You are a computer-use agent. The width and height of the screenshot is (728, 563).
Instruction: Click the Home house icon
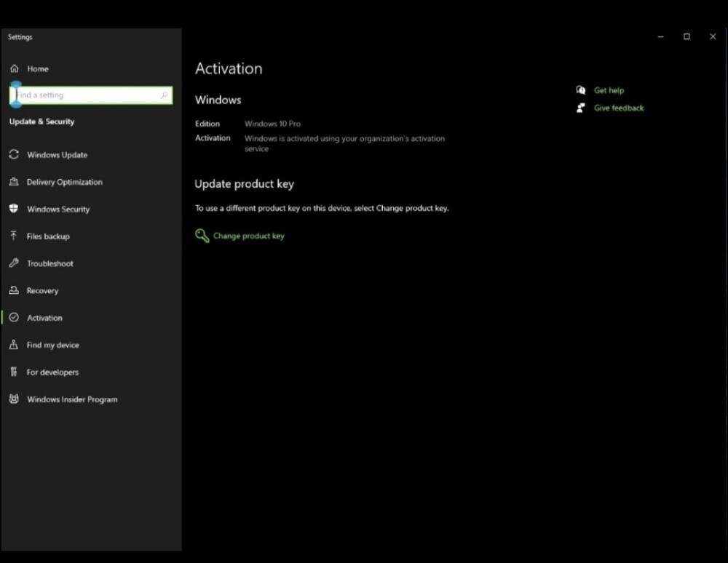click(15, 68)
